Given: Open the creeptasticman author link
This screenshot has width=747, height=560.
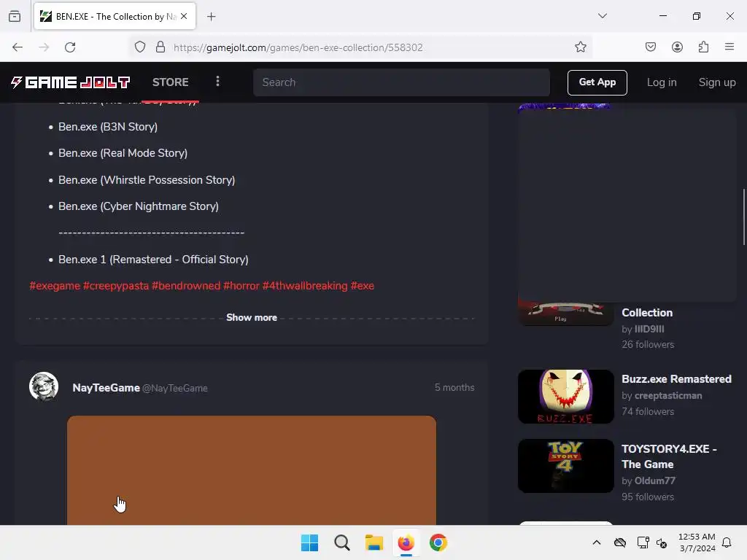Looking at the screenshot, I should click(668, 396).
